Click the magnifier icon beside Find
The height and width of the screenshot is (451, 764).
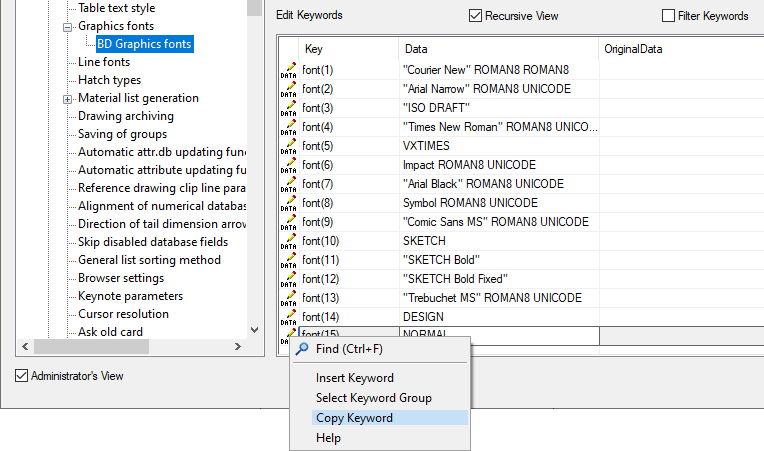[302, 349]
